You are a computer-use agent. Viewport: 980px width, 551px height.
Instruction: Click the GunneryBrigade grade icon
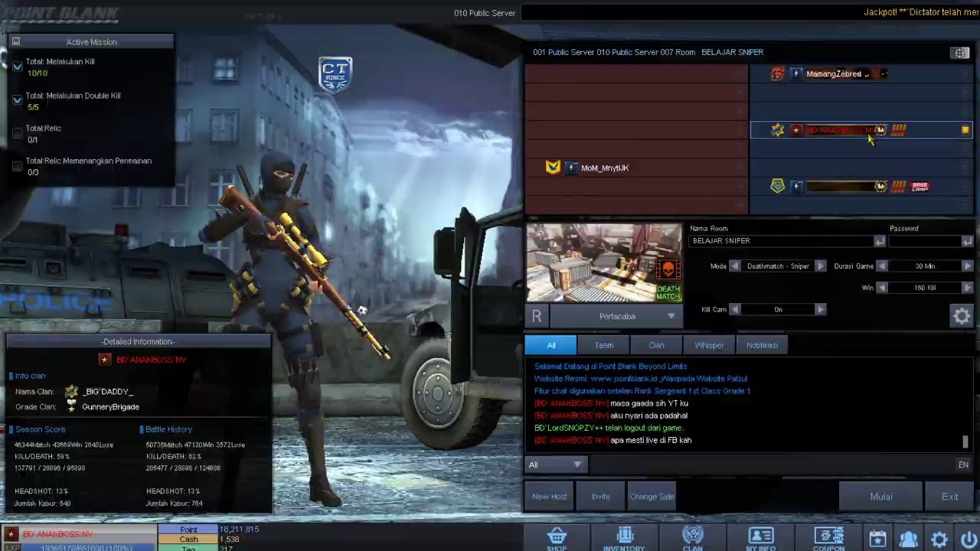tap(72, 406)
